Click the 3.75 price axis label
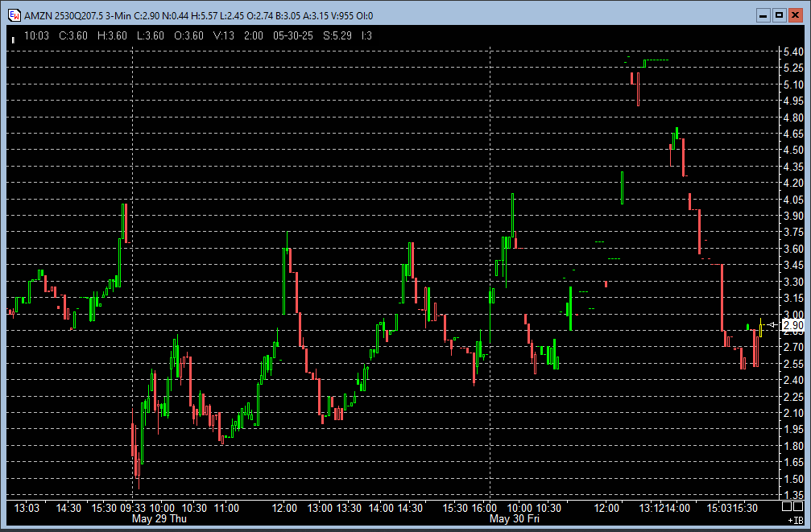The image size is (811, 532). (x=793, y=233)
